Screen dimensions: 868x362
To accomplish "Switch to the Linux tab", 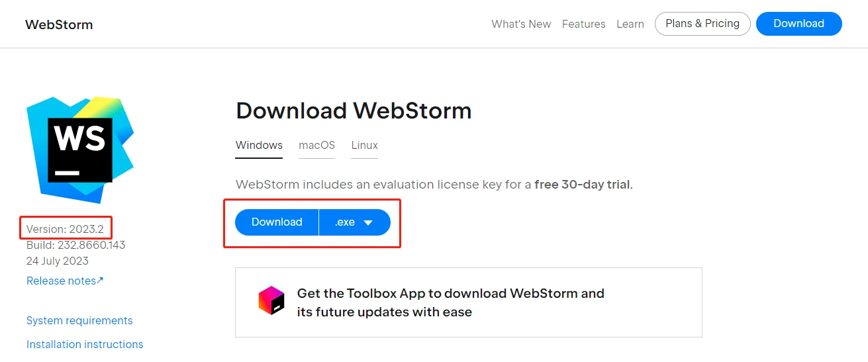I will 365,145.
